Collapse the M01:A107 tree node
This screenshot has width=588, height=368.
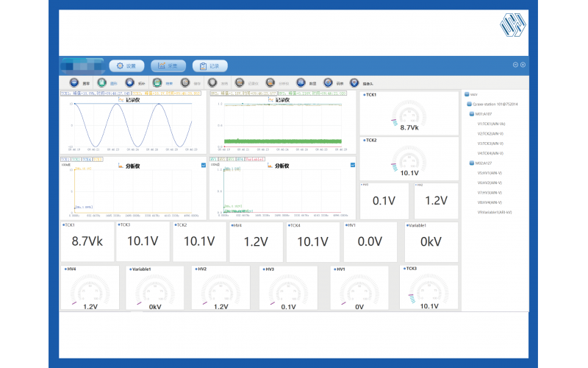coord(471,114)
